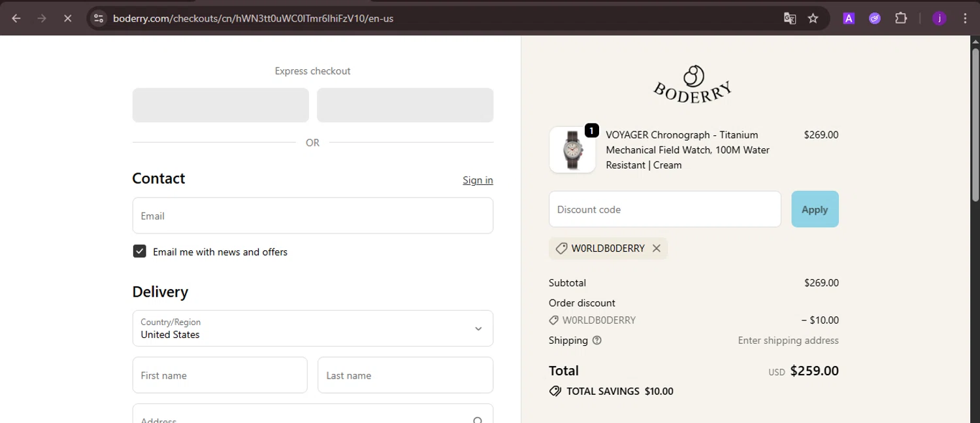Click the Subtotal $269.00 value
Image resolution: width=980 pixels, height=423 pixels.
821,283
